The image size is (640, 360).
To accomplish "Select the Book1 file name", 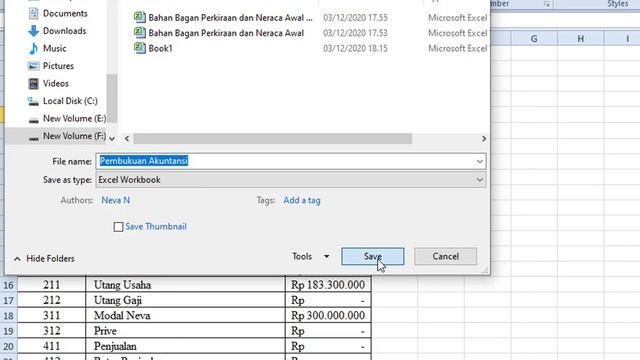I will pos(160,49).
